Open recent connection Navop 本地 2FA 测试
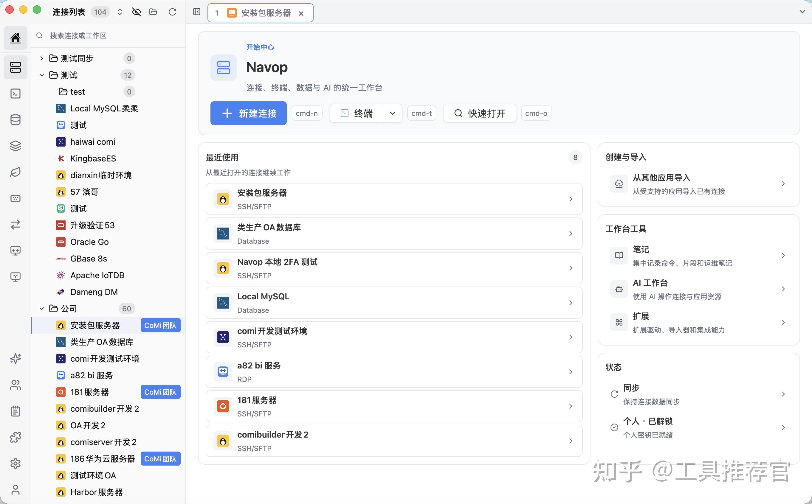This screenshot has height=504, width=812. click(x=394, y=268)
